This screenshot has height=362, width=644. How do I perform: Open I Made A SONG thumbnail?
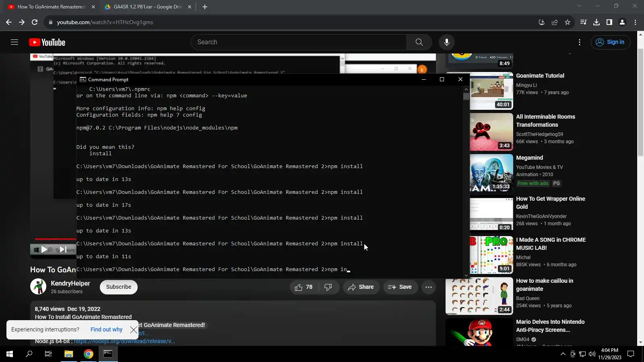click(491, 255)
